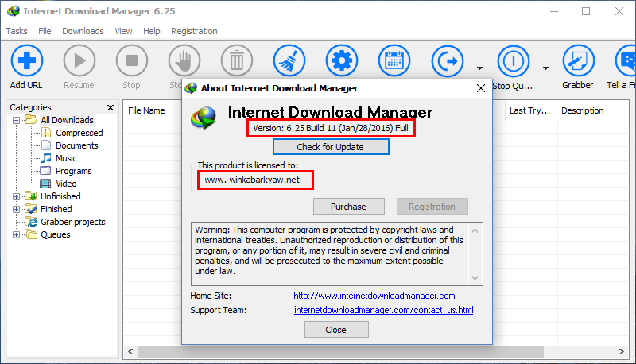Click the version 6.25 Build 11 text

tap(331, 128)
